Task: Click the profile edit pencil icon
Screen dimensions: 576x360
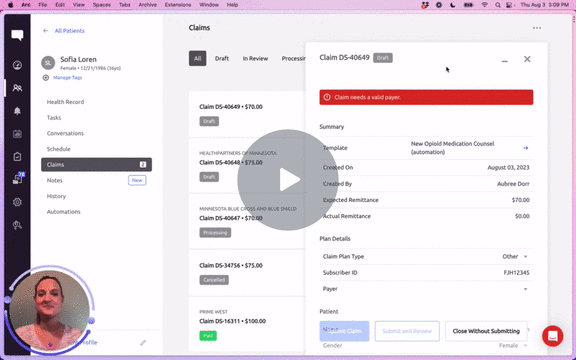Action: [x=143, y=343]
